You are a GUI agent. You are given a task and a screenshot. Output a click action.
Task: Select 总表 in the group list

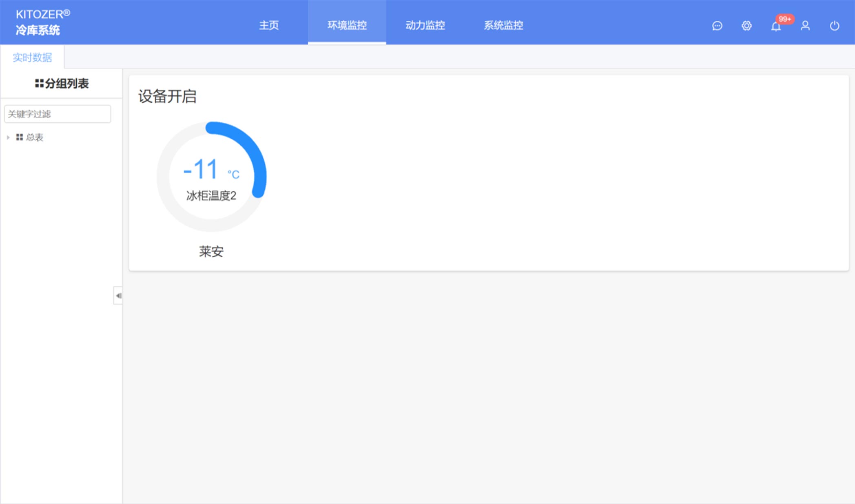[35, 137]
